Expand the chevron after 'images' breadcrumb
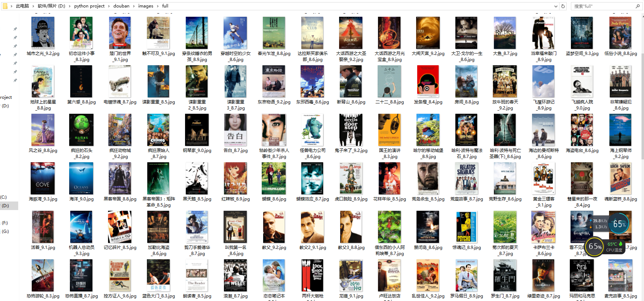644x301 pixels. pos(158,6)
